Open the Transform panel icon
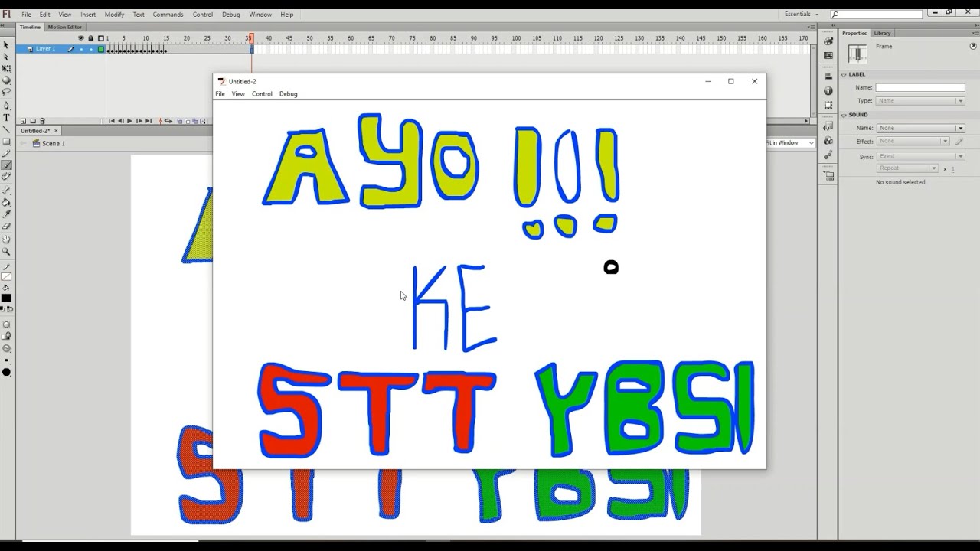Image resolution: width=980 pixels, height=551 pixels. point(828,105)
